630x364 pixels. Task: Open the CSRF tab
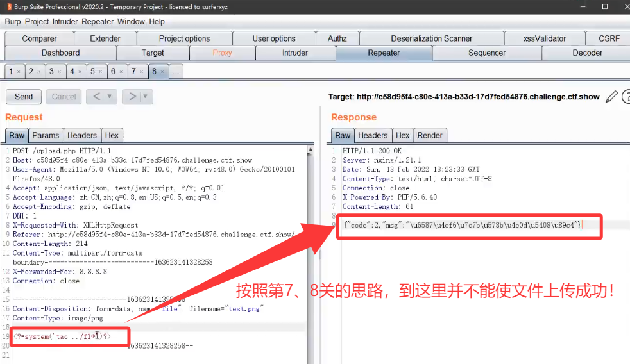(x=608, y=38)
